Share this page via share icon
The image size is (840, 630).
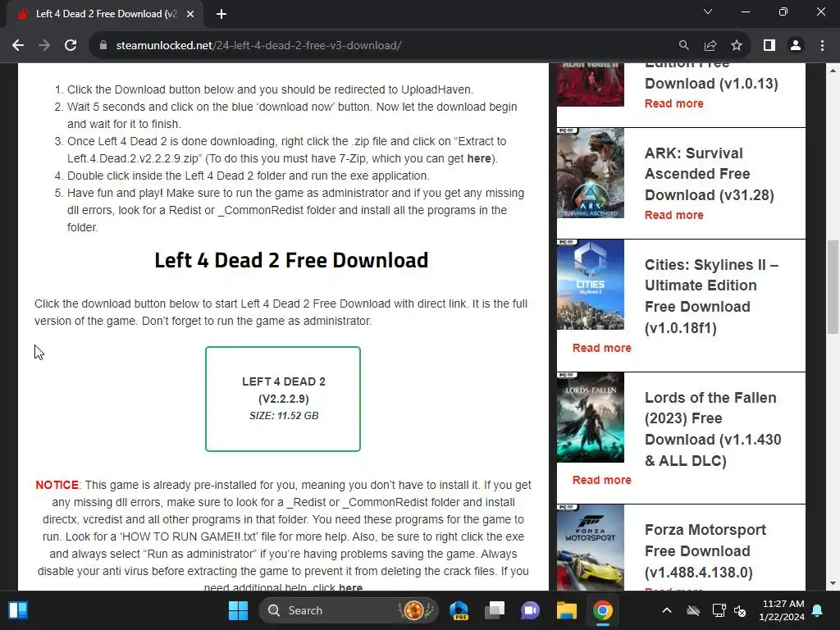pyautogui.click(x=710, y=46)
